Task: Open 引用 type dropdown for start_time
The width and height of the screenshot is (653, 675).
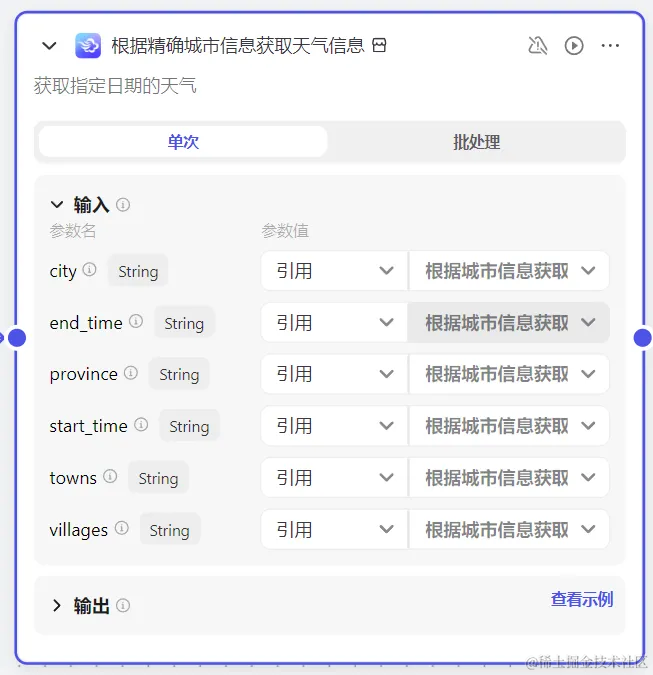Action: pyautogui.click(x=334, y=426)
